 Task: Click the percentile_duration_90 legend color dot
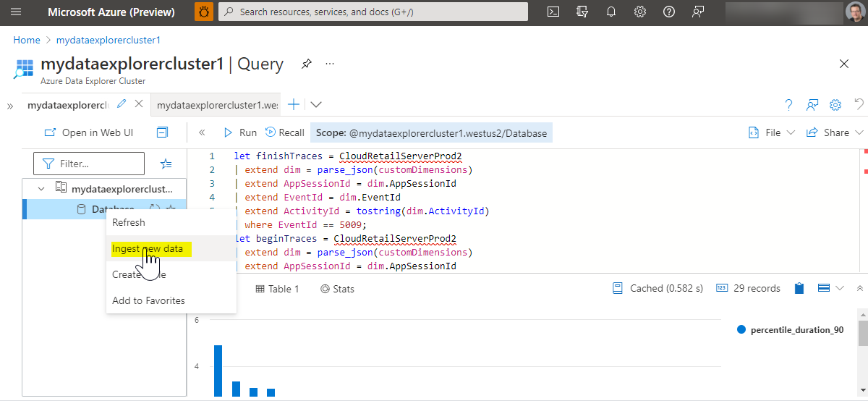(x=741, y=329)
